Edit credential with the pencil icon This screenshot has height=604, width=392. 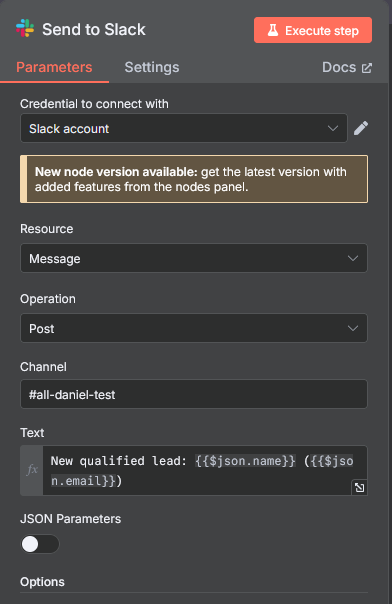coord(361,128)
